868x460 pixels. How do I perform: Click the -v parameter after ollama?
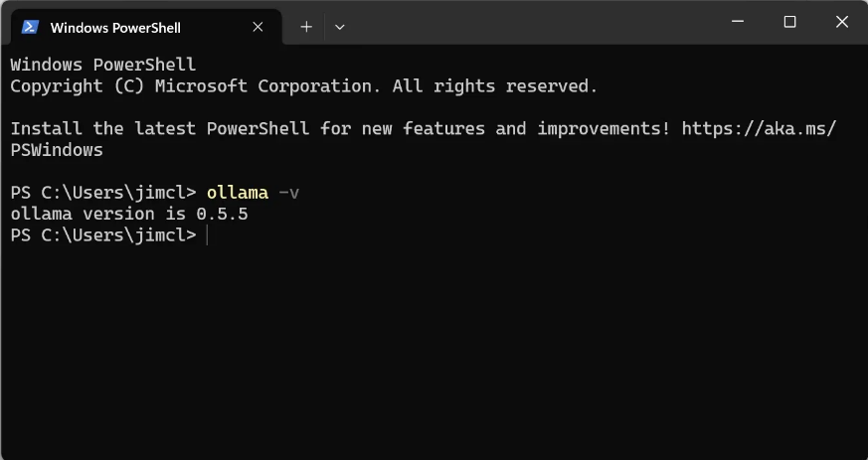click(288, 193)
